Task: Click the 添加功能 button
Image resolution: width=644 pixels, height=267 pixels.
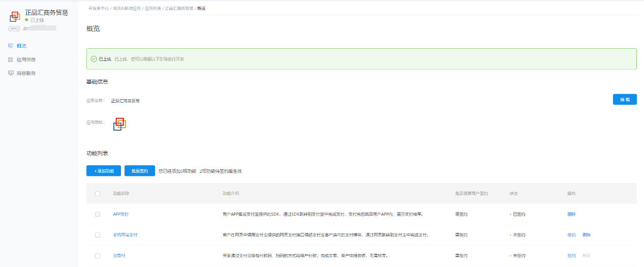Action: pyautogui.click(x=104, y=171)
